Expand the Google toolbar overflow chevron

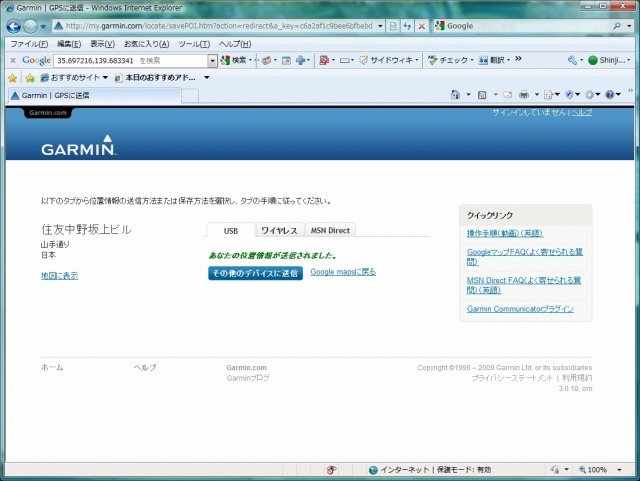click(x=518, y=59)
